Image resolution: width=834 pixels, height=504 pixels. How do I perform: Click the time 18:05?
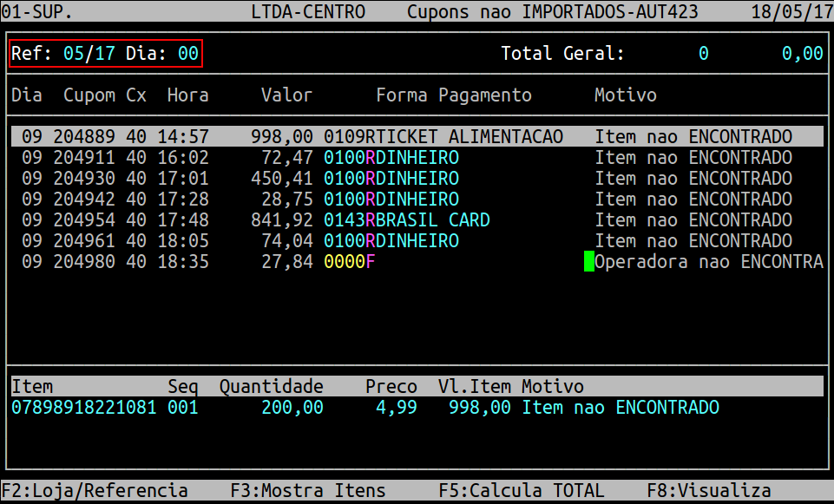[183, 241]
